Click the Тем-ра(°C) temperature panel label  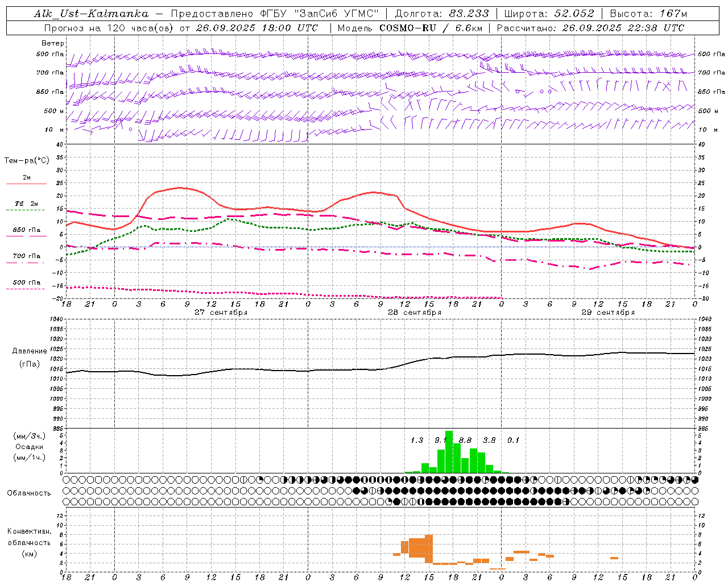click(x=27, y=161)
